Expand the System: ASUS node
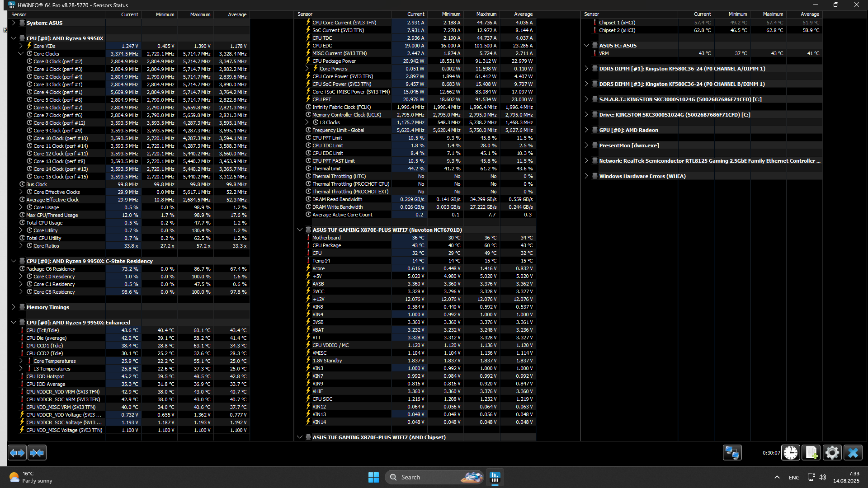 (14, 23)
